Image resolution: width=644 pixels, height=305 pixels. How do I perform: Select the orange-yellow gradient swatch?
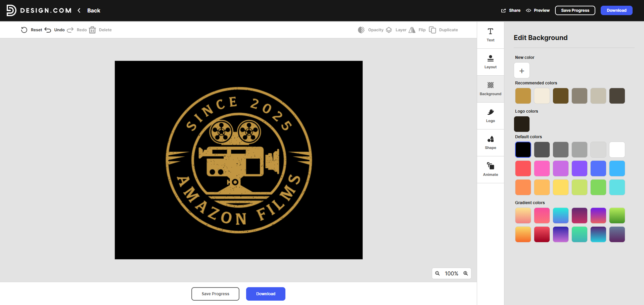(523, 234)
